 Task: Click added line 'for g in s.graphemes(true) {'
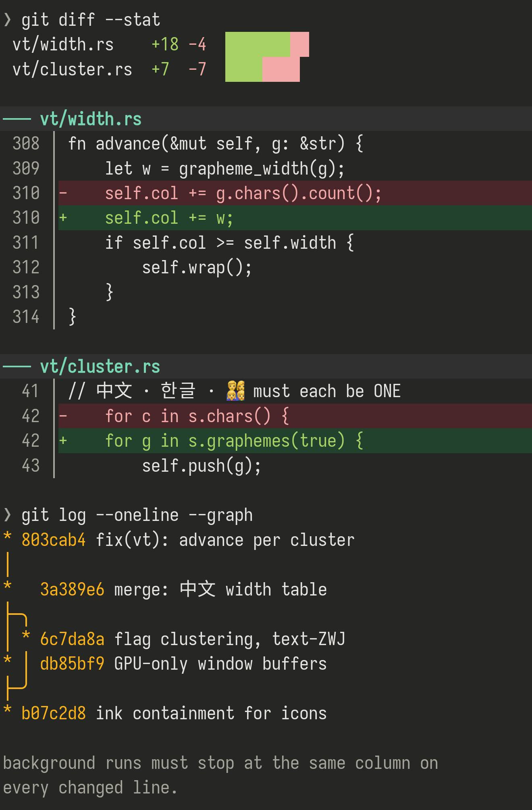295,441
